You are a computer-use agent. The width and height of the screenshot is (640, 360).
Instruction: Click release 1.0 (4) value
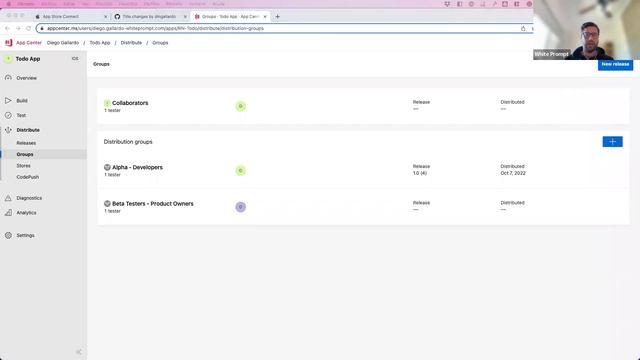coord(420,173)
